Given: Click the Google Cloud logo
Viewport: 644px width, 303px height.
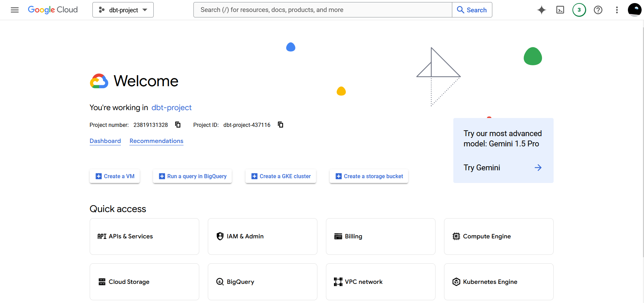Looking at the screenshot, I should (53, 10).
